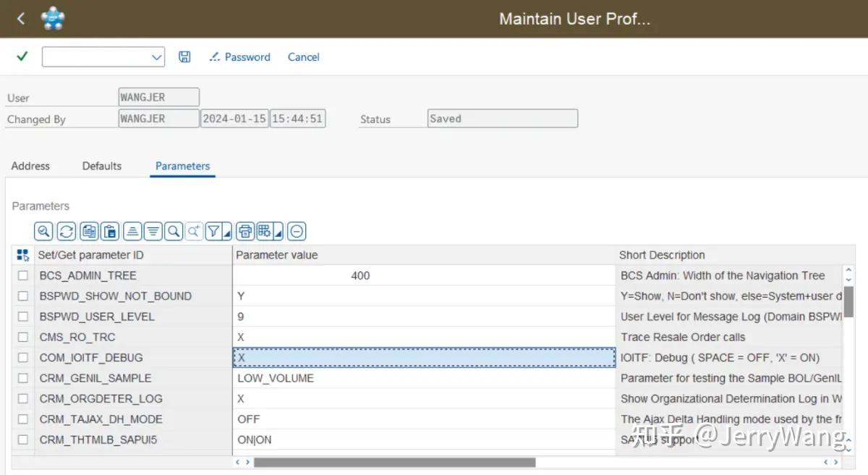Click the Save disk icon
The height and width of the screenshot is (475, 868).
[x=184, y=56]
